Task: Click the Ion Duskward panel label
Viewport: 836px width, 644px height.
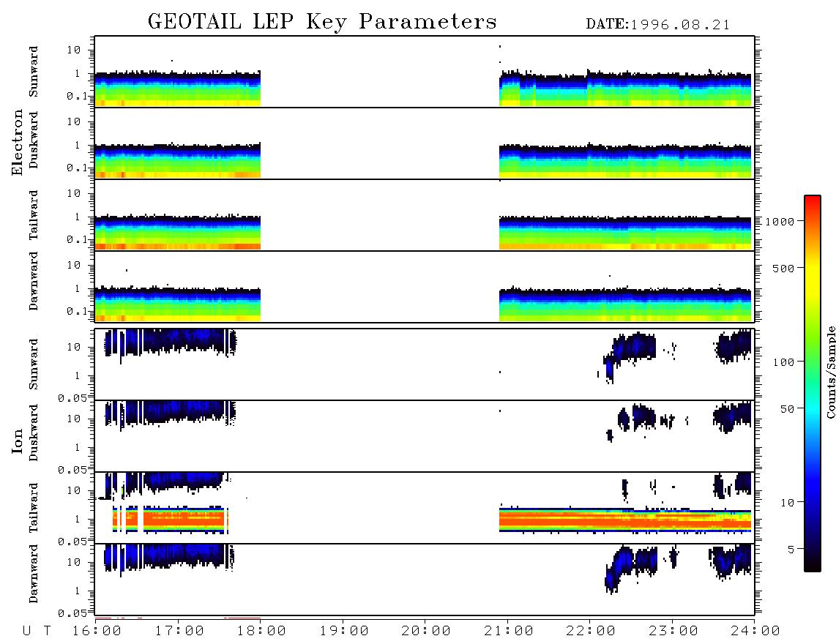Action: click(x=34, y=433)
